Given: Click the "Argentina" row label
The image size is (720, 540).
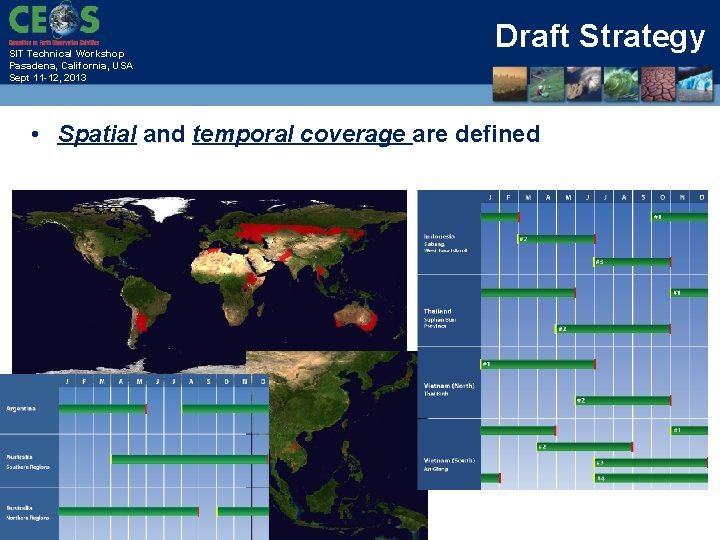Looking at the screenshot, I should click(21, 408).
